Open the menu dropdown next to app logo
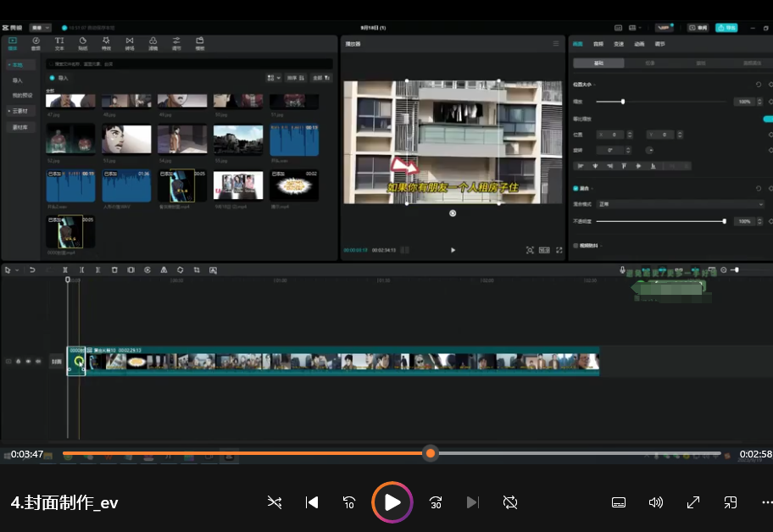The height and width of the screenshot is (532, 773). tap(40, 28)
